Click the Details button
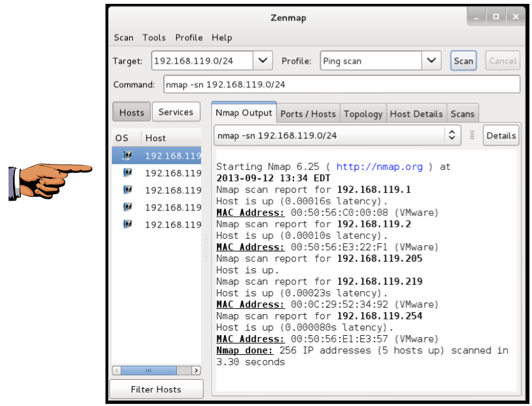The height and width of the screenshot is (406, 532). pos(501,135)
